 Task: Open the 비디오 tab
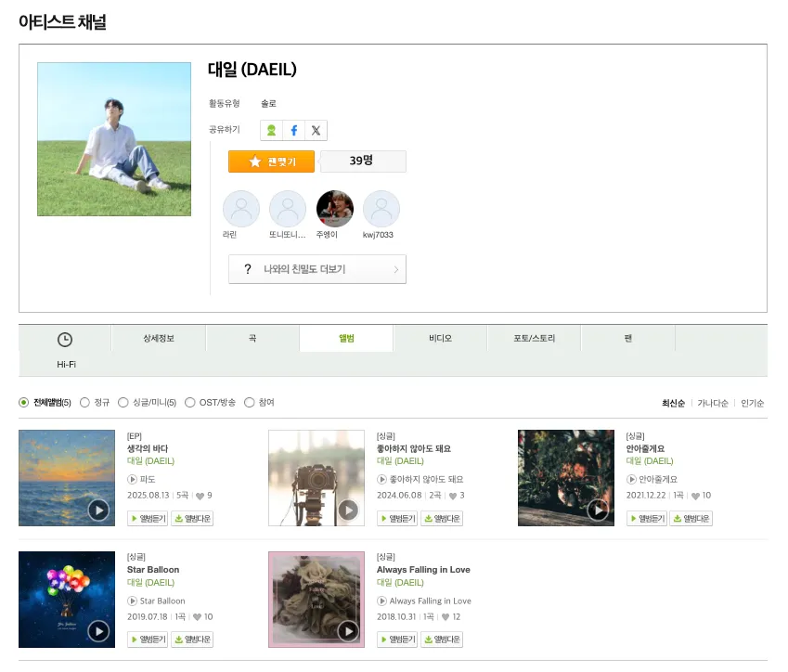440,339
